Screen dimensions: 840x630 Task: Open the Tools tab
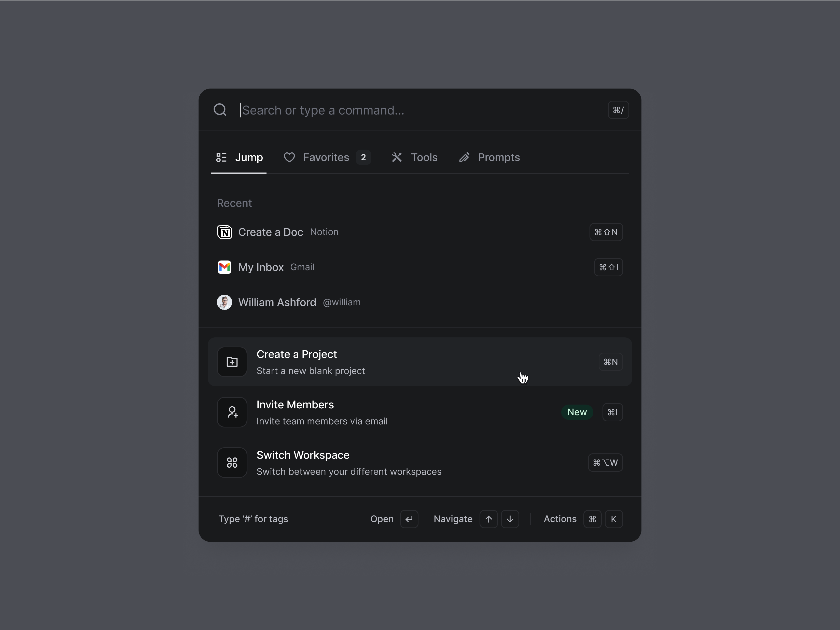(424, 157)
